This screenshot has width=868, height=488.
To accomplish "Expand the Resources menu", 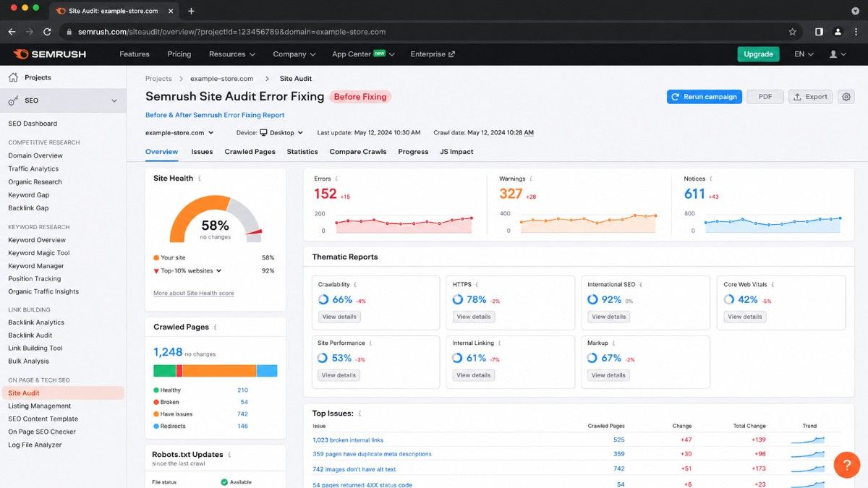I will coord(232,54).
